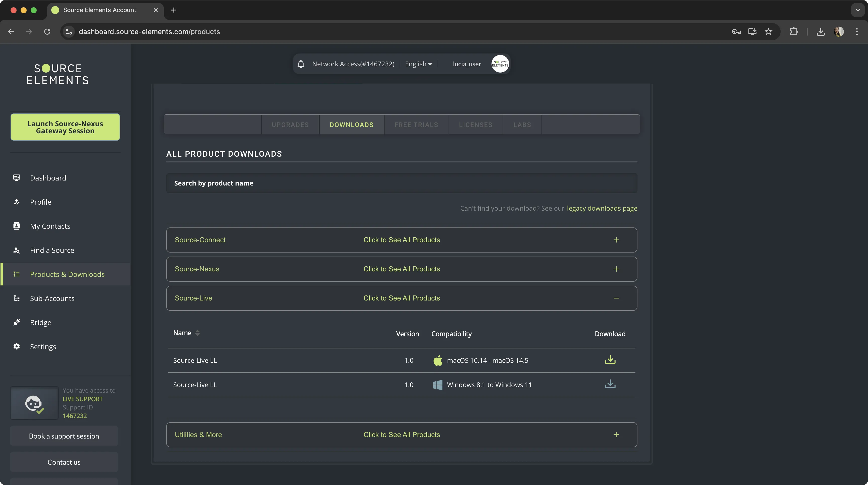Image resolution: width=868 pixels, height=485 pixels.
Task: Open the browser extensions puzzle icon
Action: coord(794,32)
